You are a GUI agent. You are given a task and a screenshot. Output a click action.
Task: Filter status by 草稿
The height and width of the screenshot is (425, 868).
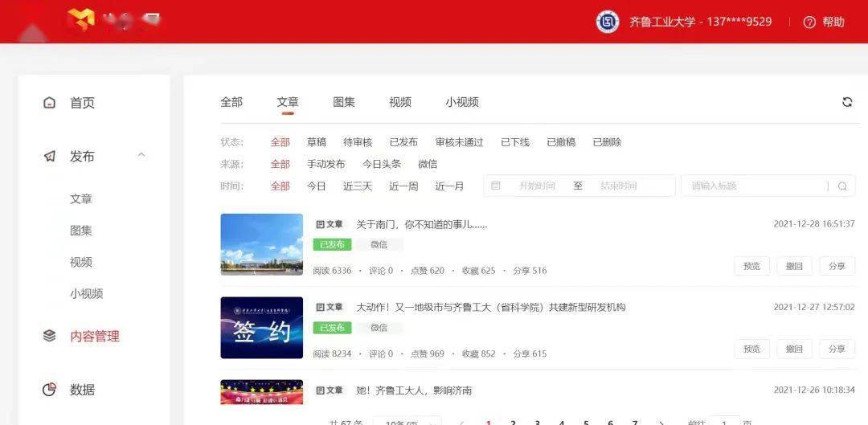point(316,142)
